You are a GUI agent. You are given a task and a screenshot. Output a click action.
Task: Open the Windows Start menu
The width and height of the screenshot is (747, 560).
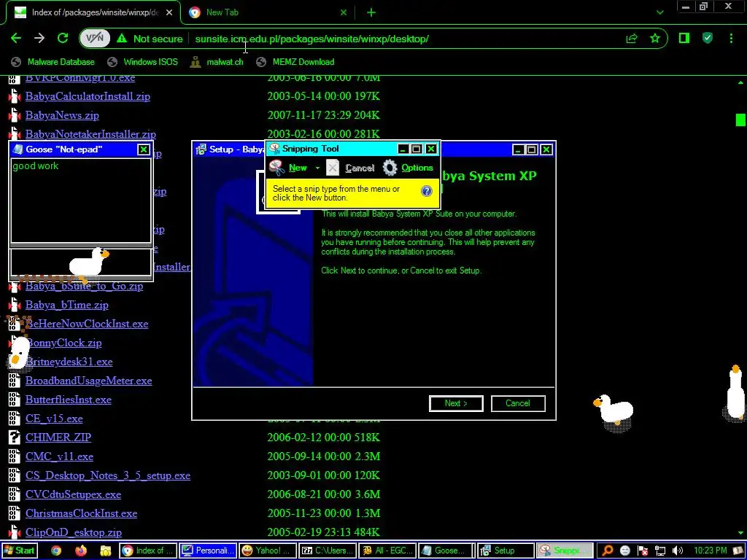[x=19, y=551]
